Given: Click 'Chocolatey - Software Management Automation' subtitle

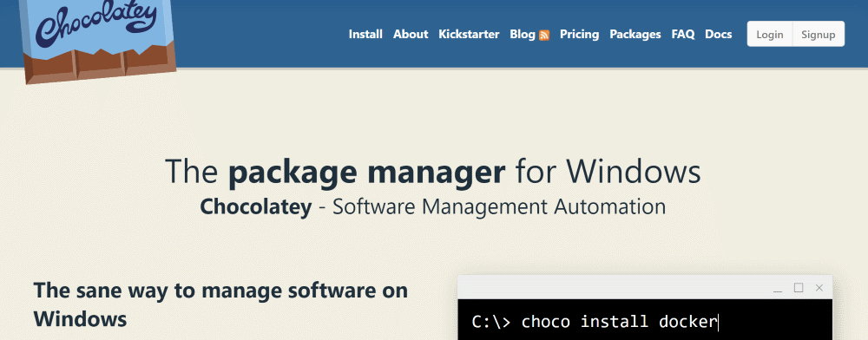Looking at the screenshot, I should 433,206.
